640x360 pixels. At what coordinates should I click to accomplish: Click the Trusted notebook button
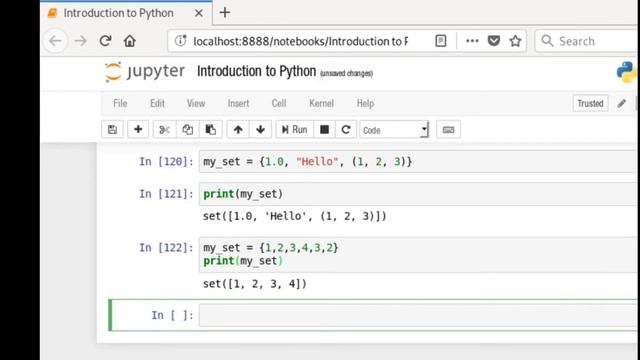click(x=590, y=103)
